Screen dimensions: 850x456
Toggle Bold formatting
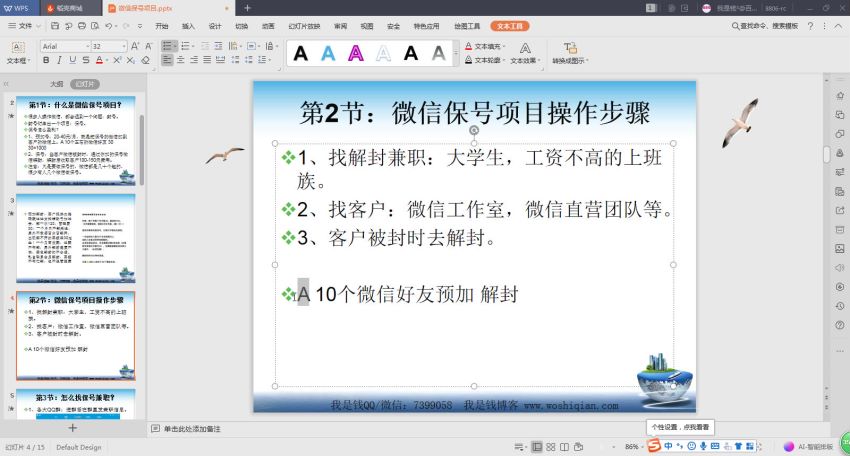[x=46, y=60]
